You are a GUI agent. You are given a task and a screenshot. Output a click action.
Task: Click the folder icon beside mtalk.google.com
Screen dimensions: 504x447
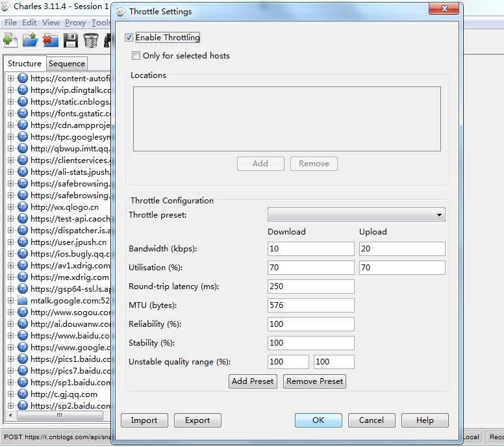click(23, 301)
